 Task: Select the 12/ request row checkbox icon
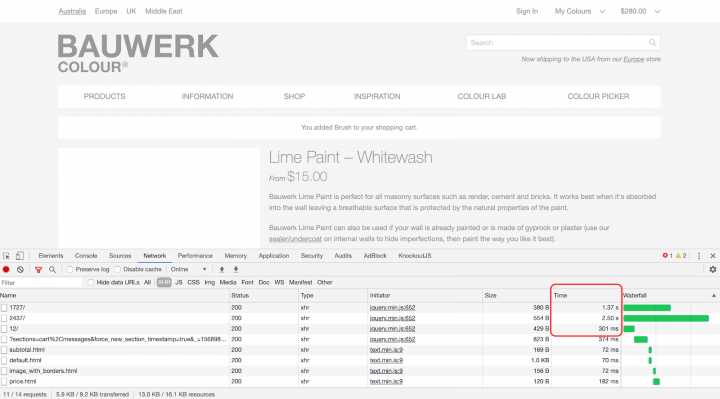click(x=4, y=329)
